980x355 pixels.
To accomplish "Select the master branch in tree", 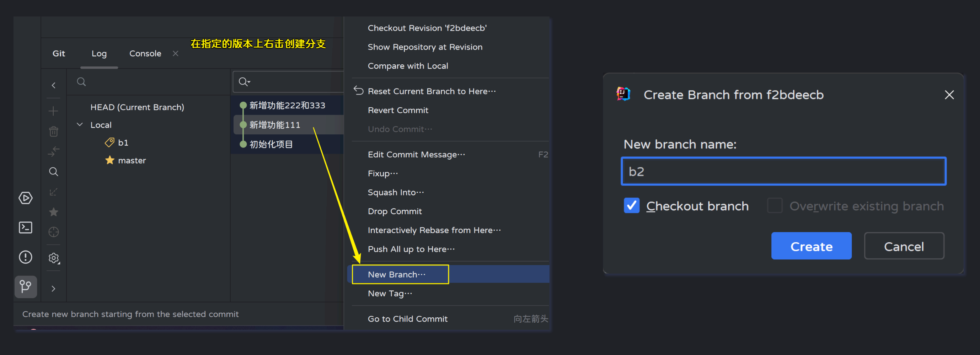I will point(132,161).
